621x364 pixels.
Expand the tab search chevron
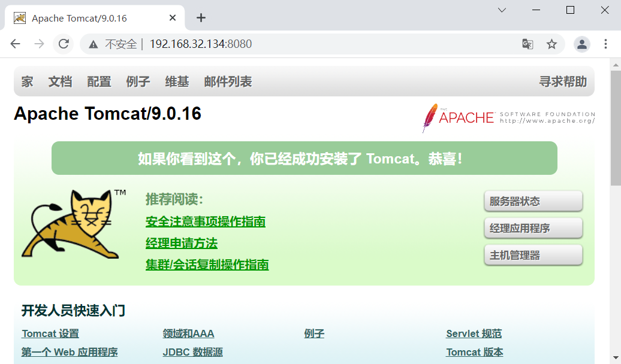point(502,10)
